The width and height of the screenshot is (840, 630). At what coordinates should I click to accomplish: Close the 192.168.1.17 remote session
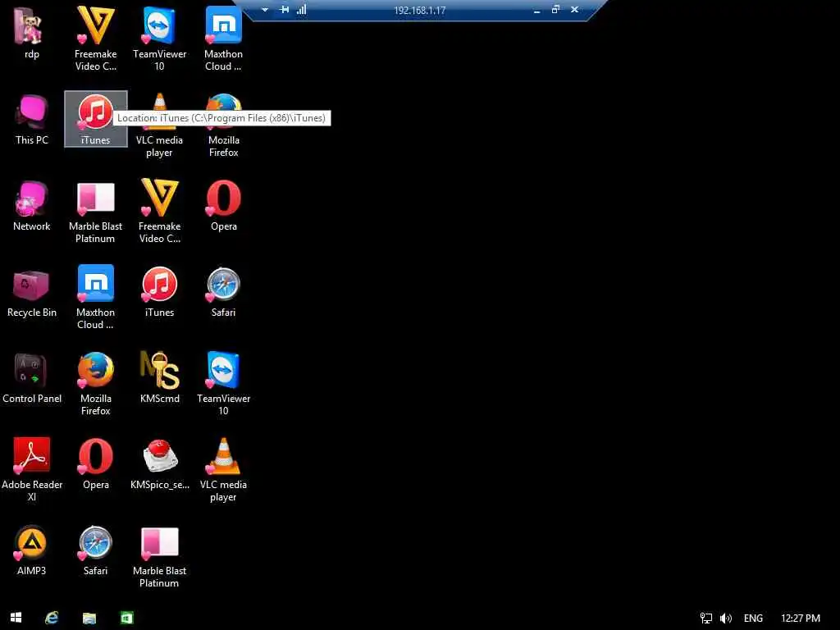[574, 10]
